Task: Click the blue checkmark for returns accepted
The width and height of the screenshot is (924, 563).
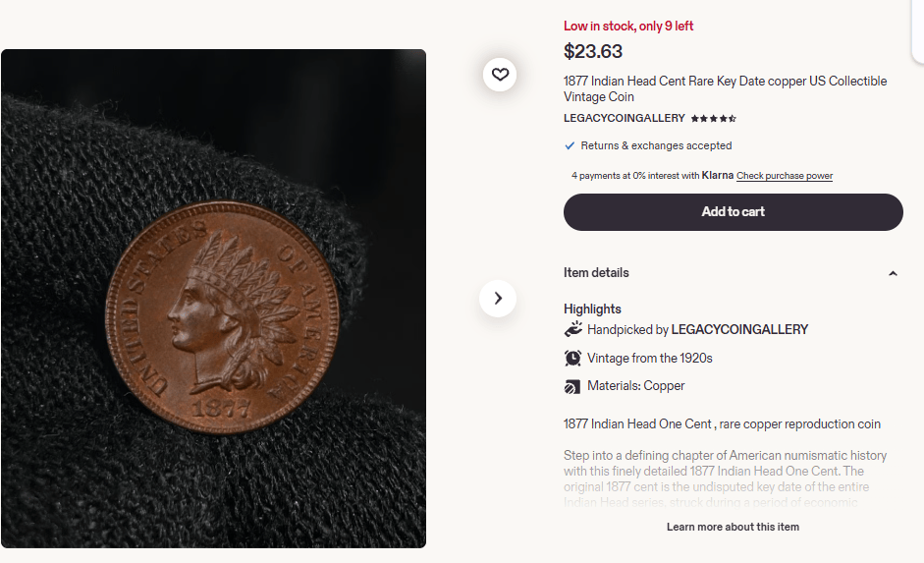Action: click(x=570, y=145)
